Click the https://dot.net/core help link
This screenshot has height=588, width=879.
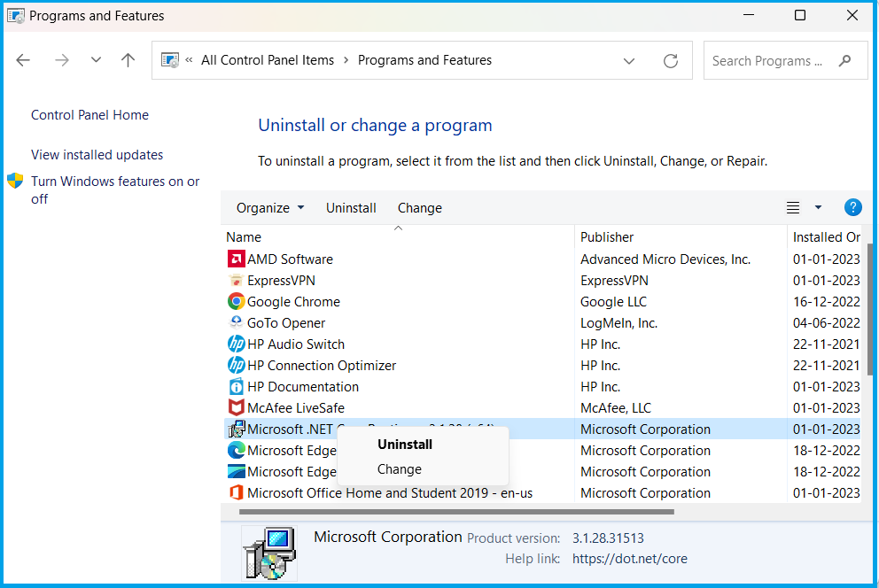(x=629, y=559)
